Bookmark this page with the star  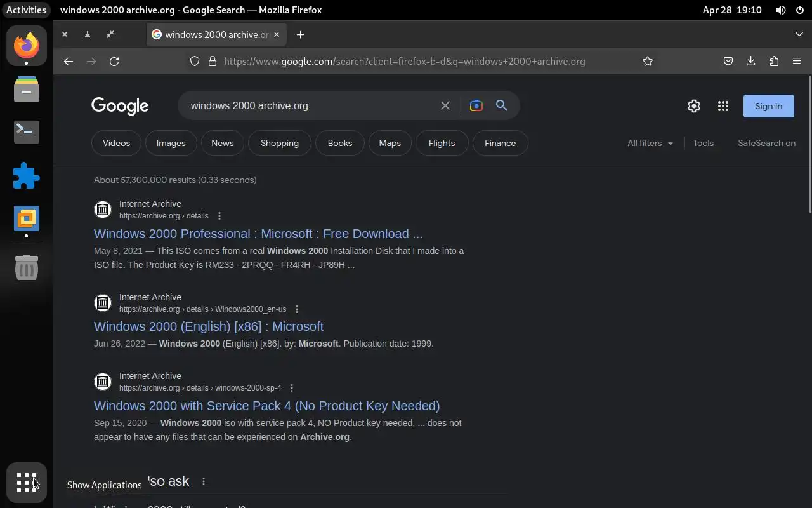[x=647, y=61]
